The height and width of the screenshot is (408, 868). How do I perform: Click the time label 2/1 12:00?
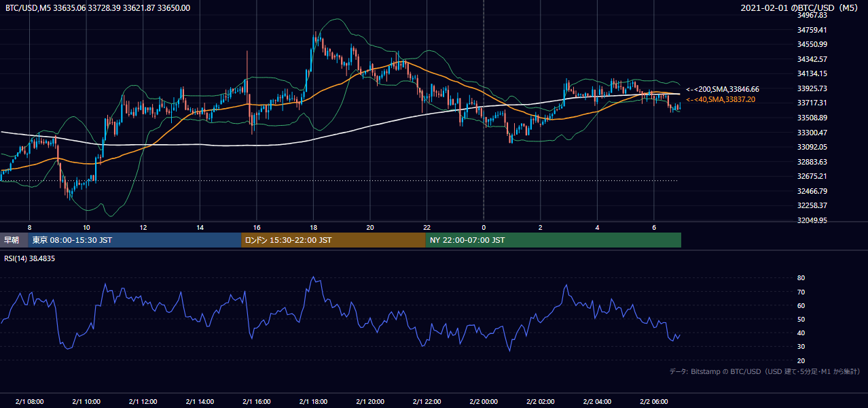pos(143,401)
